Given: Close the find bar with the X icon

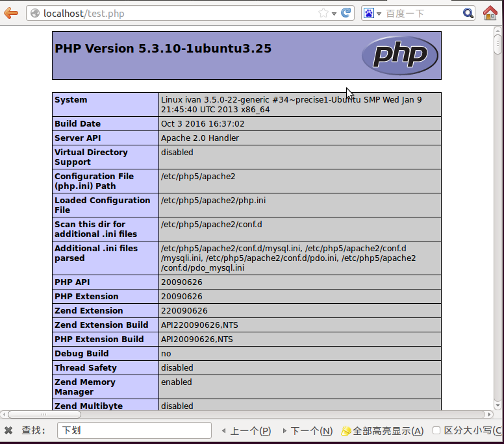Looking at the screenshot, I should 8,430.
